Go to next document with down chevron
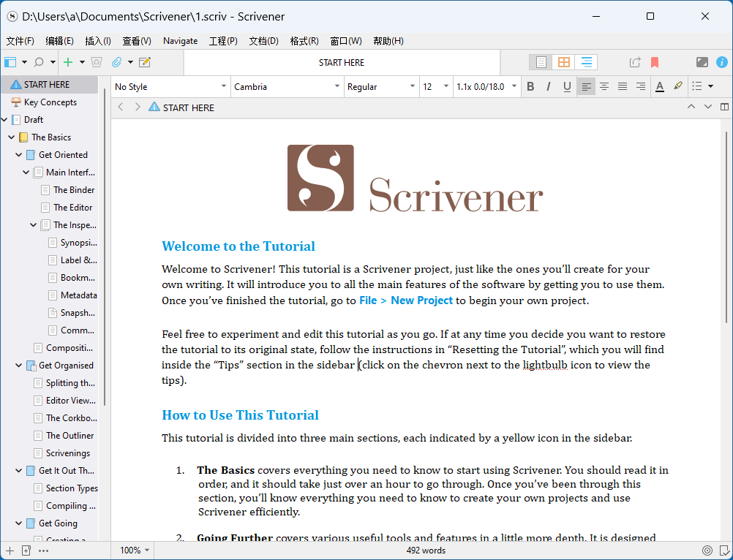Viewport: 733px width, 560px height. point(707,107)
